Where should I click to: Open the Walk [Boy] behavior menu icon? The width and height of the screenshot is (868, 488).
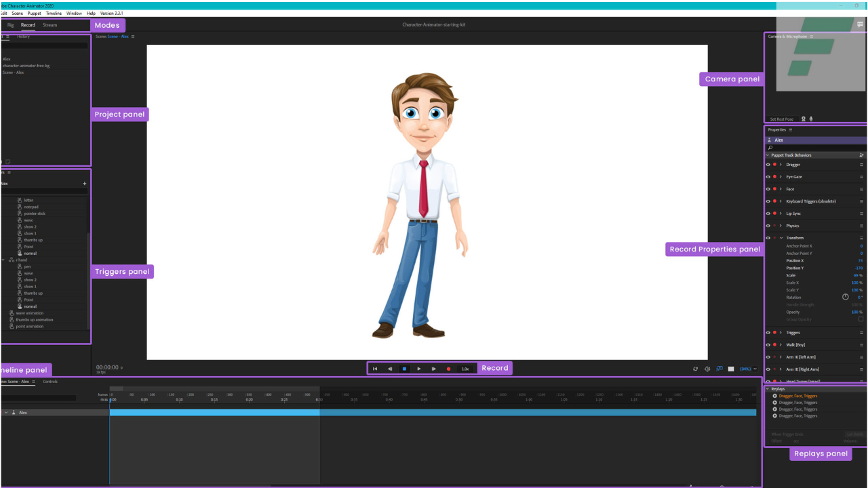tap(862, 345)
